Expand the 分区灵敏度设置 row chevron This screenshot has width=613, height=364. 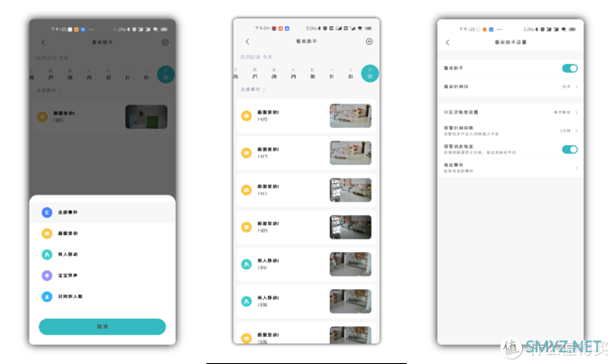[x=577, y=113]
